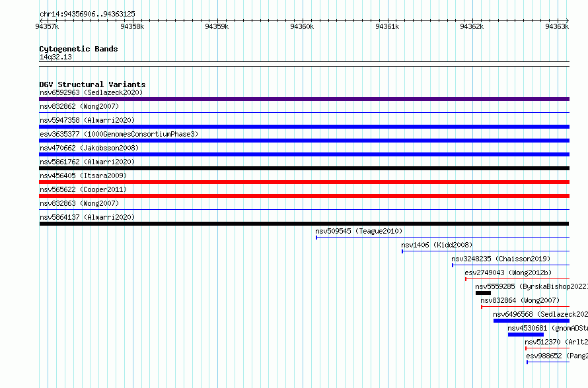
Task: Click the 94358k ruler tick label
Action: pos(132,26)
